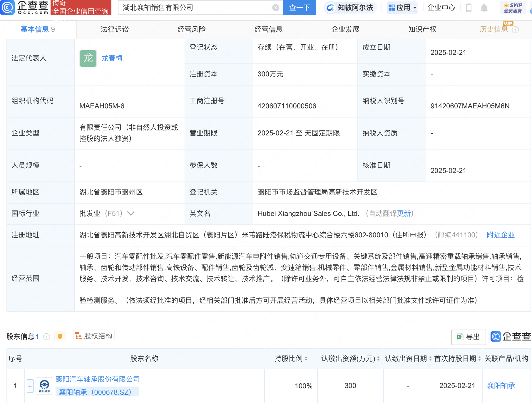532x403 pixels.
Task: Open notifications bell in header
Action: click(x=484, y=8)
